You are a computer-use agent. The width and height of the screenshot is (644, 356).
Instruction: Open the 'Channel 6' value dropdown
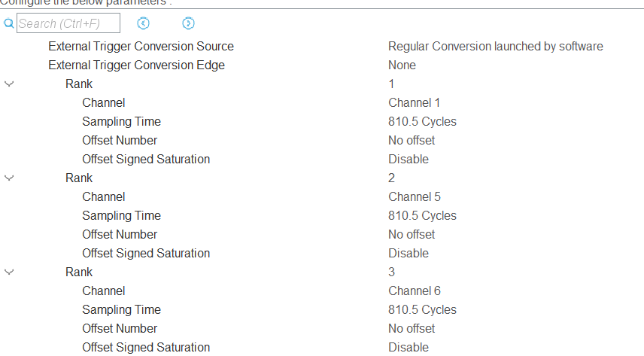coord(414,291)
